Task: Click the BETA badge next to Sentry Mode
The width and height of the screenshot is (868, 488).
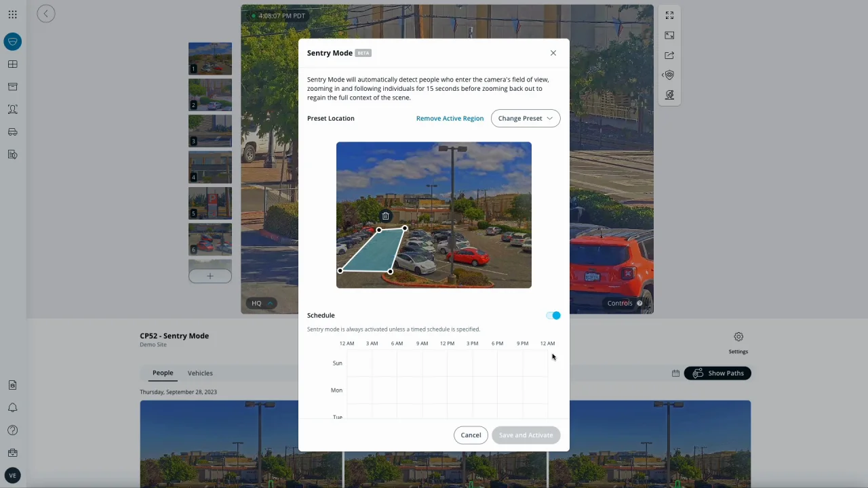Action: (363, 53)
